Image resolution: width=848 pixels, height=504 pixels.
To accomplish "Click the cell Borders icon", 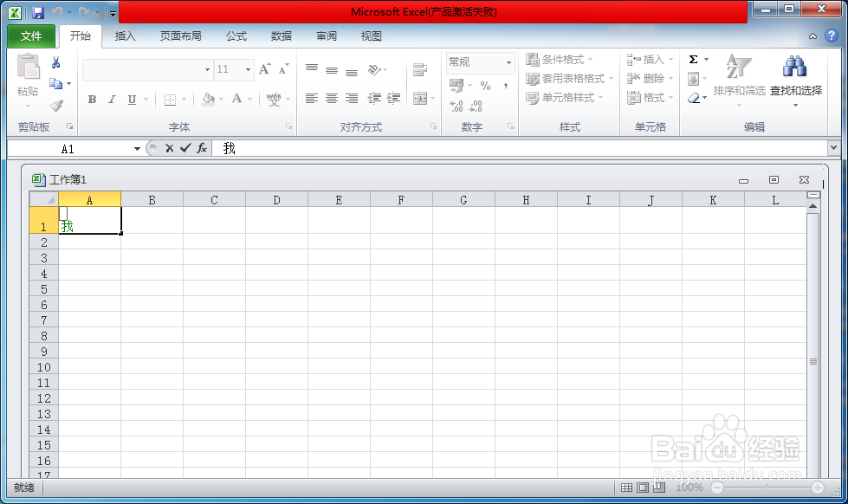I will click(x=170, y=100).
